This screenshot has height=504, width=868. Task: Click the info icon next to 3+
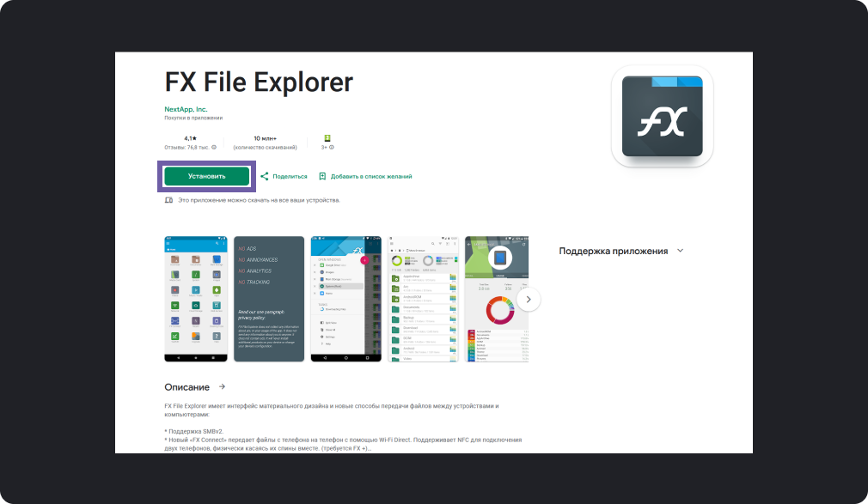click(332, 148)
